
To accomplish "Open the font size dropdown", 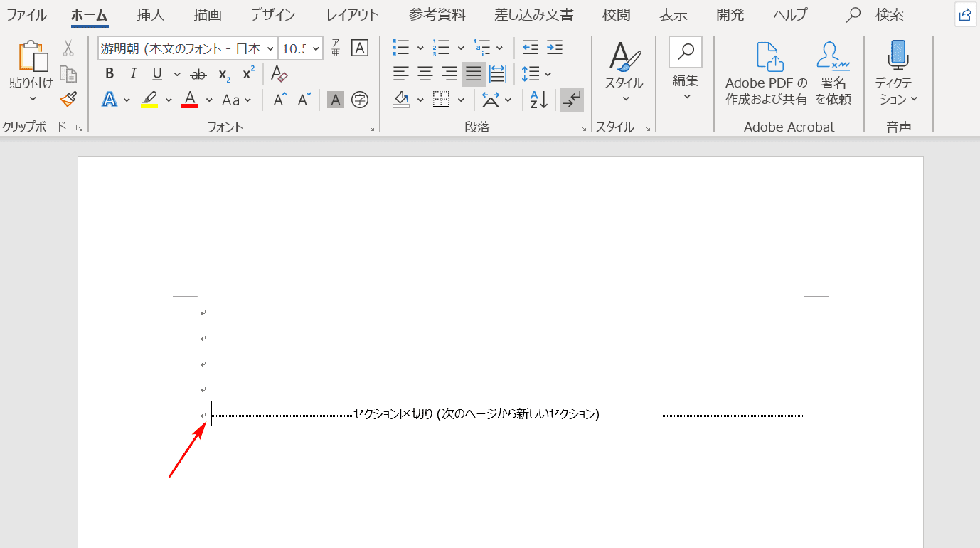I will (x=316, y=48).
